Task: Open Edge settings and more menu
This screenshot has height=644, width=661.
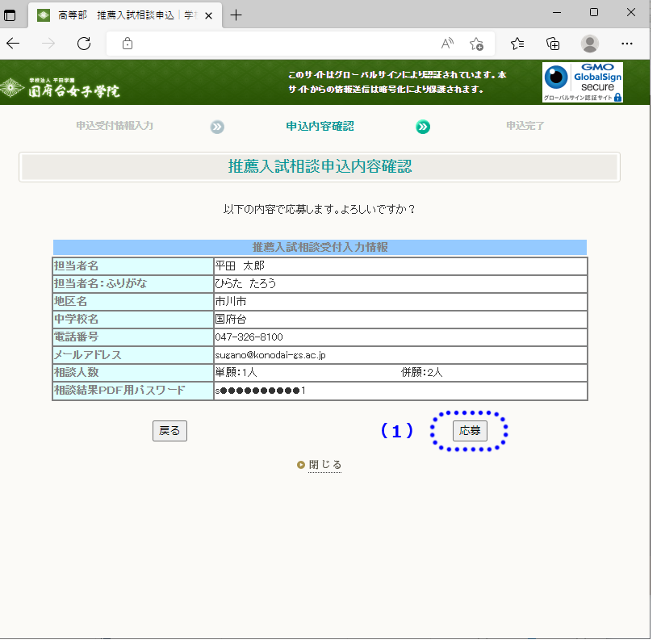Action: [626, 44]
